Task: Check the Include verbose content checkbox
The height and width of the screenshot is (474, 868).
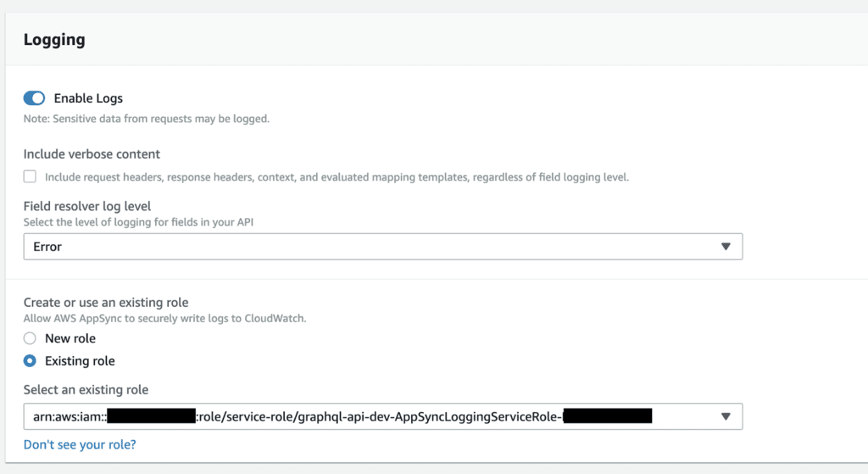Action: [30, 176]
